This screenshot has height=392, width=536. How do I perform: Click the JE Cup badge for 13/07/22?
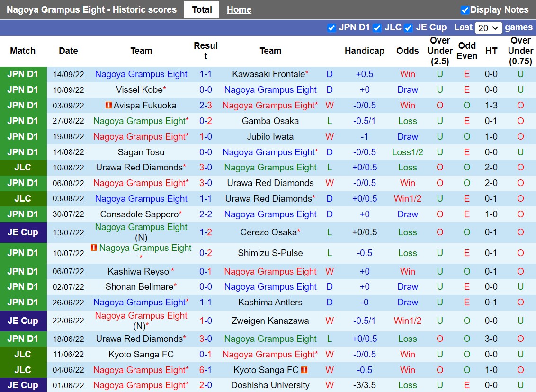[x=23, y=232]
